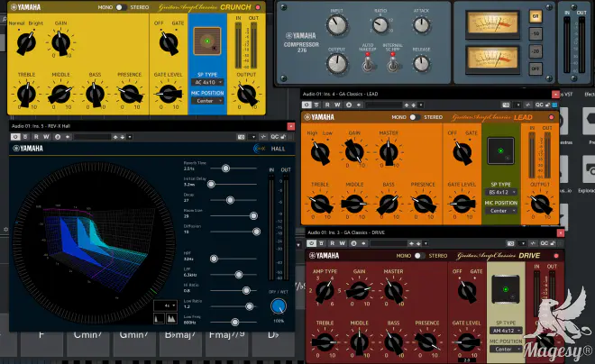Image resolution: width=595 pixels, height=364 pixels.
Task: Click camera snapshot icon in LEAD toolbar
Action: coord(506,105)
